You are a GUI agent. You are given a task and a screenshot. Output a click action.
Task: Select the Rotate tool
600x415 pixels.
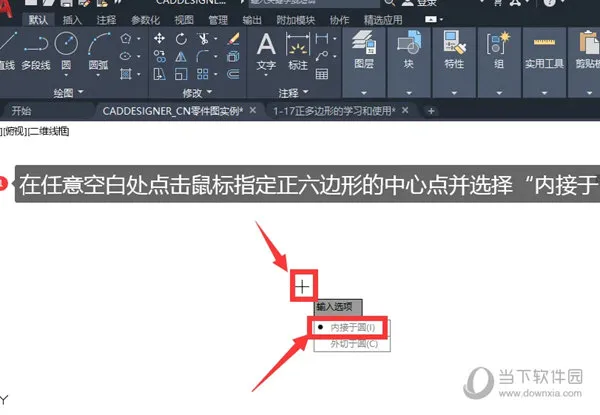(181, 39)
